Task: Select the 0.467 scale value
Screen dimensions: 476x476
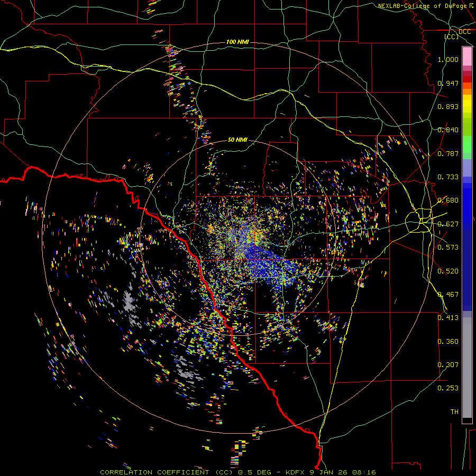Action: [448, 295]
